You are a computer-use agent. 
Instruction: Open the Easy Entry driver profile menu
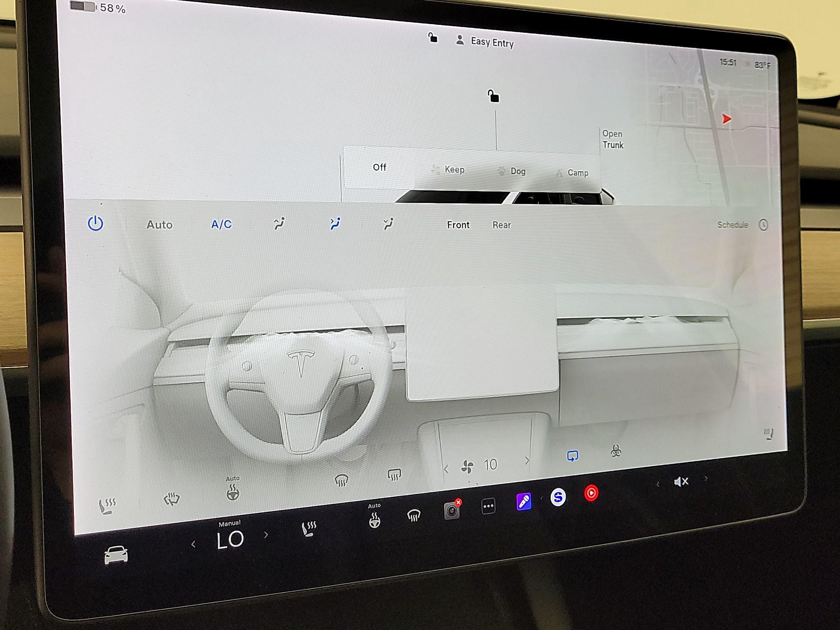tap(485, 42)
